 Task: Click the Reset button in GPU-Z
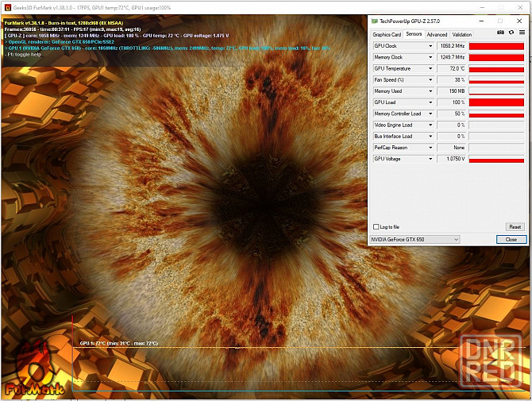point(515,226)
